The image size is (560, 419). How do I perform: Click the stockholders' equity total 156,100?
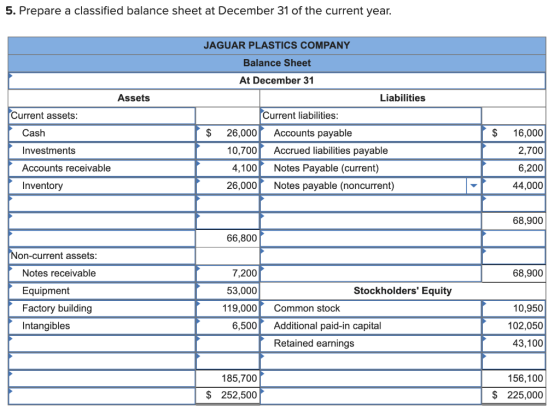coord(514,378)
